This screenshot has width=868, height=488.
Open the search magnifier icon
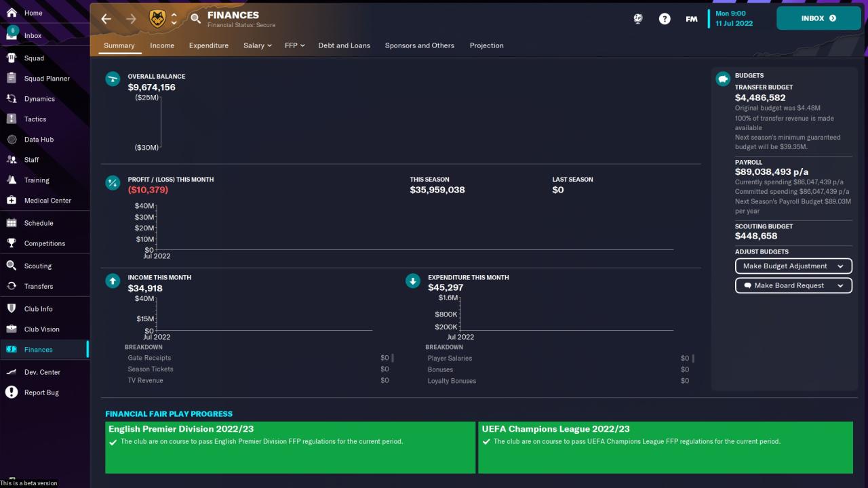195,19
